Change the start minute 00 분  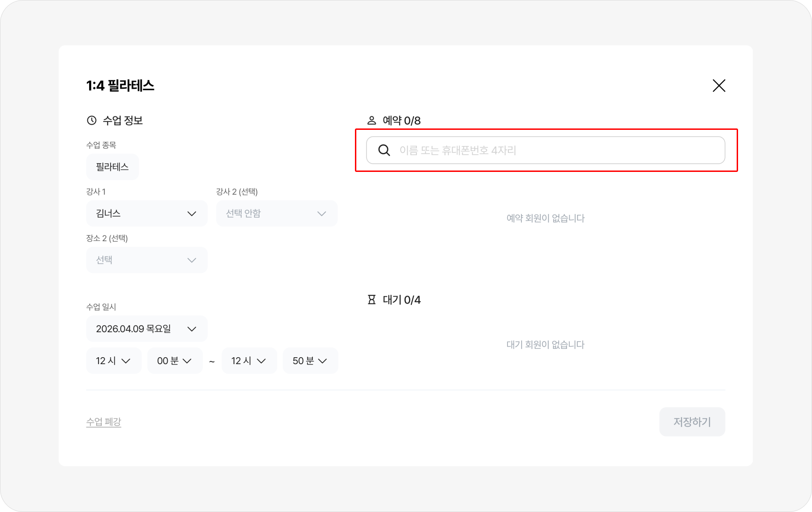(x=175, y=361)
